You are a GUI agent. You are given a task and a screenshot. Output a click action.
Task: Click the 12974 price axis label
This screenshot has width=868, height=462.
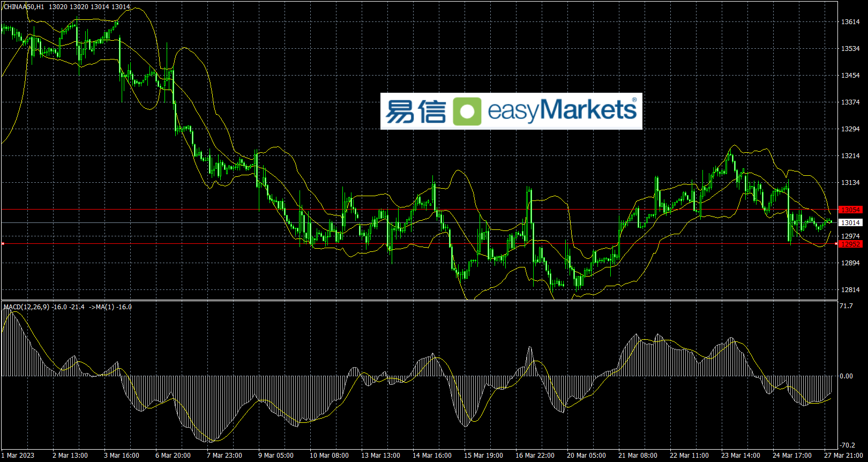coord(850,236)
